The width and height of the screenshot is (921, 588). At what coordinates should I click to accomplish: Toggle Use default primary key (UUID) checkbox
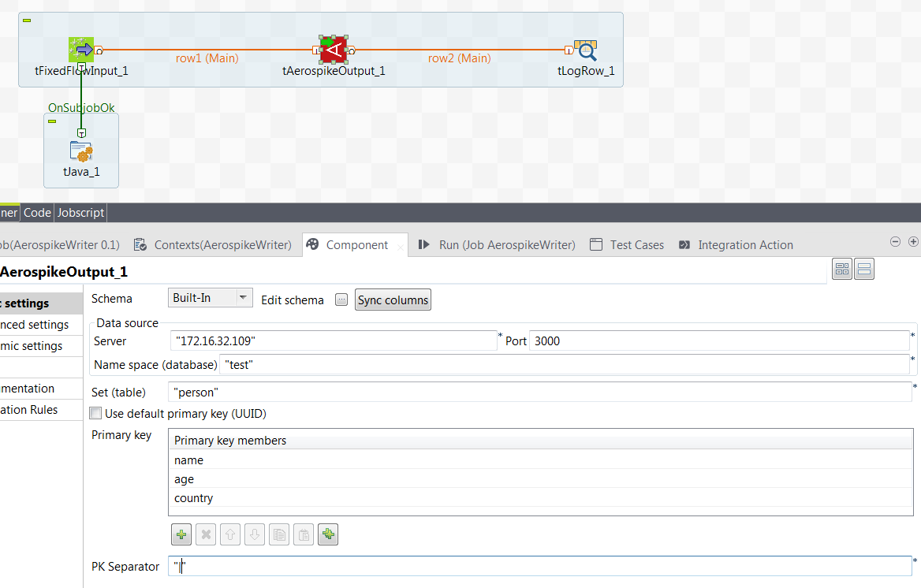(x=95, y=414)
